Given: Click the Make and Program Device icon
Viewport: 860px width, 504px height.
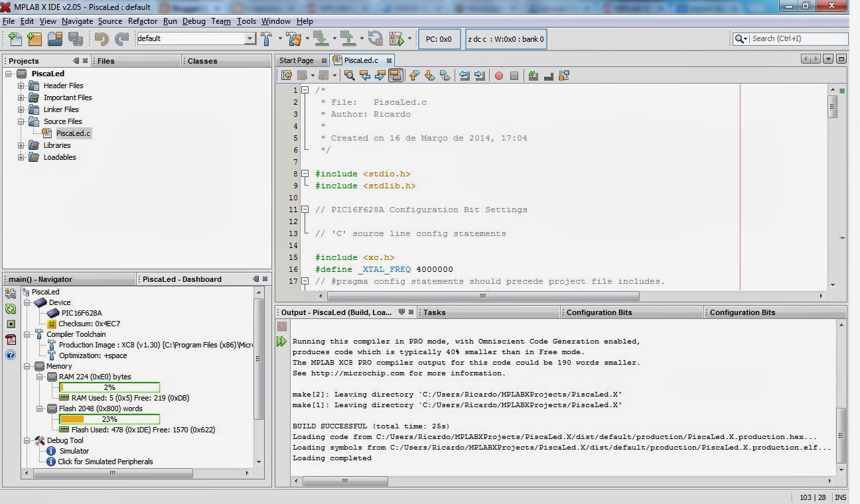Looking at the screenshot, I should tap(321, 38).
